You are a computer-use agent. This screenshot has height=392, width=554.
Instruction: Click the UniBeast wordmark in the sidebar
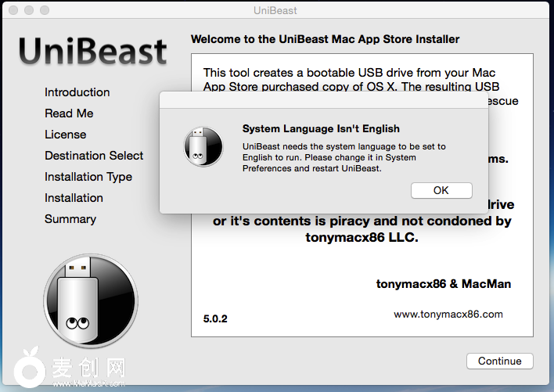(93, 52)
